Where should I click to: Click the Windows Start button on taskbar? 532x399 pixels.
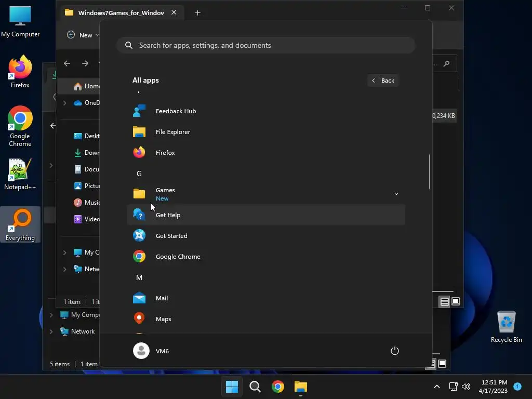click(232, 387)
